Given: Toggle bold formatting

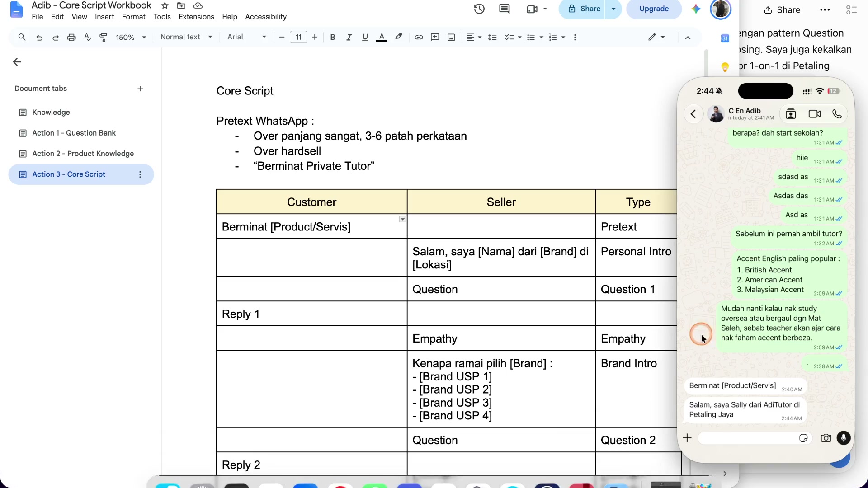Looking at the screenshot, I should [333, 38].
